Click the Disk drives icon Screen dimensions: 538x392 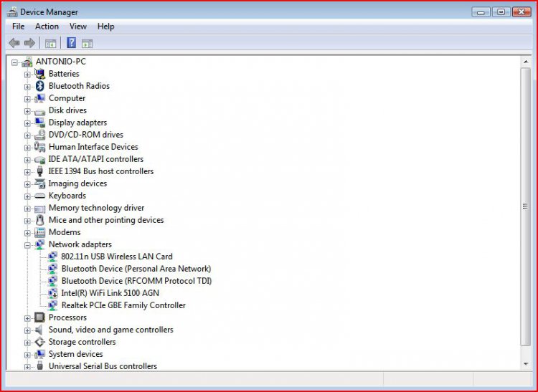pyautogui.click(x=39, y=111)
